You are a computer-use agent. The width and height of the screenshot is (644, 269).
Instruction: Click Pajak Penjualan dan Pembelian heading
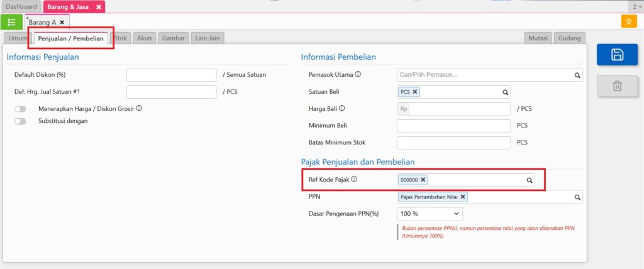click(358, 162)
